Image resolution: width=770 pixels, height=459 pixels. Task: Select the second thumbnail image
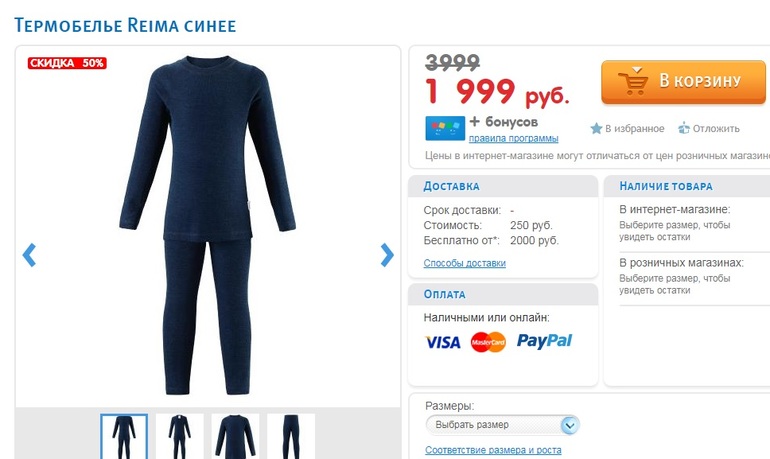click(x=180, y=436)
